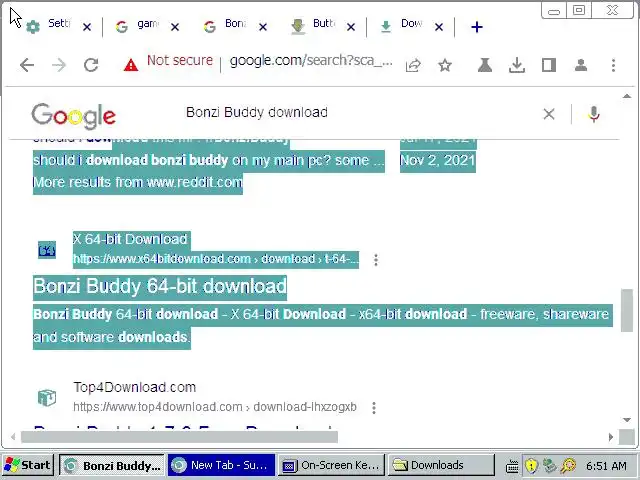Open a new browser tab
Screen dimensions: 640x480
477,27
